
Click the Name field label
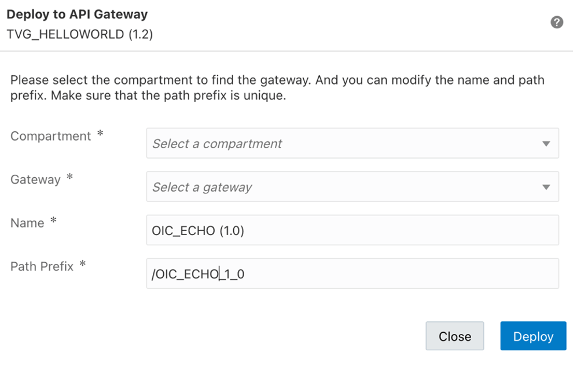click(27, 223)
